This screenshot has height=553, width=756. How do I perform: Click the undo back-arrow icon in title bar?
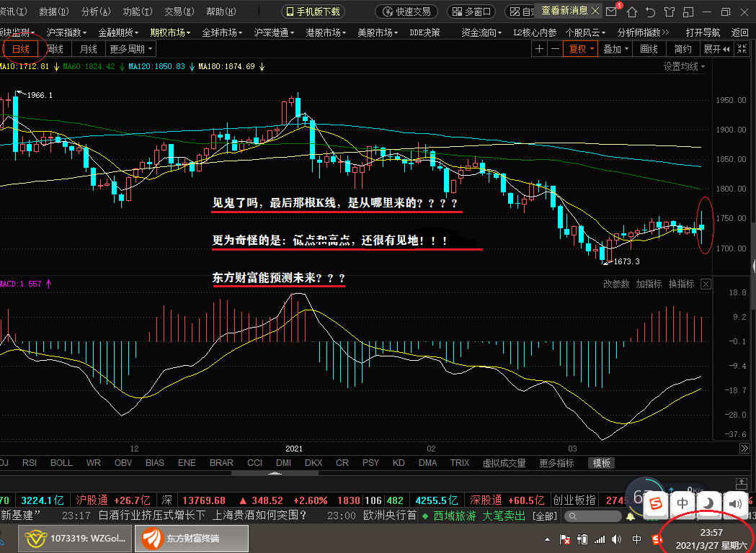click(650, 12)
